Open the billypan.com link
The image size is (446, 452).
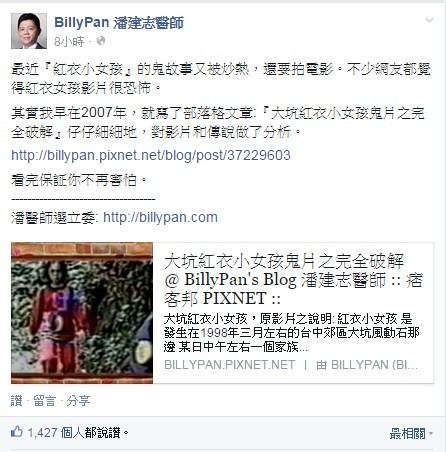160,217
